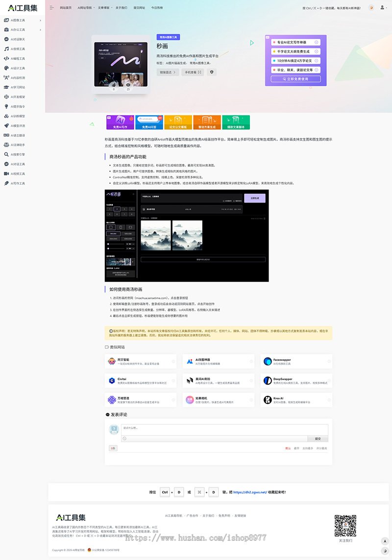This screenshot has height=560, width=392.
Task: Click the AI对话工具 sidebar icon
Action: pos(6,164)
